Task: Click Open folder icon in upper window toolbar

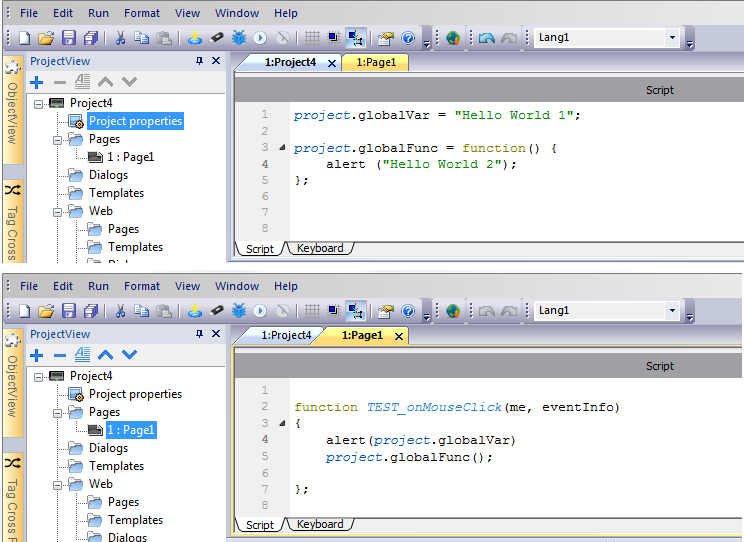Action: [x=46, y=38]
